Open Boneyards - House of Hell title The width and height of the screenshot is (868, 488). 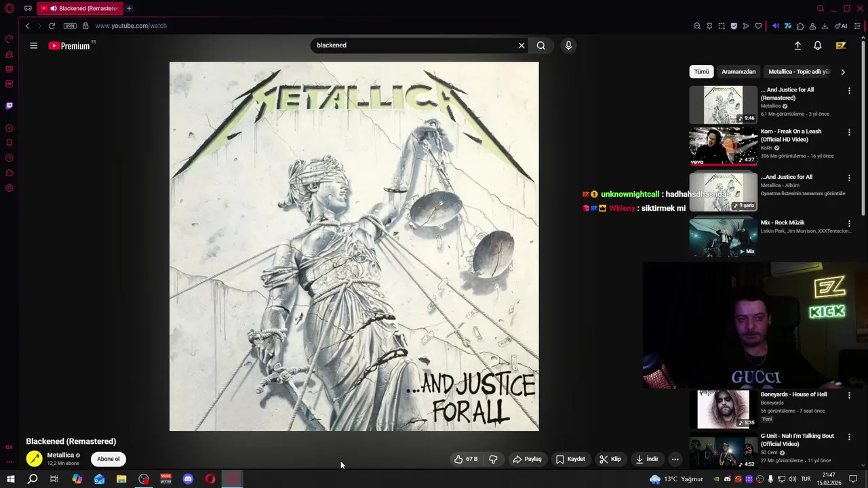[793, 394]
